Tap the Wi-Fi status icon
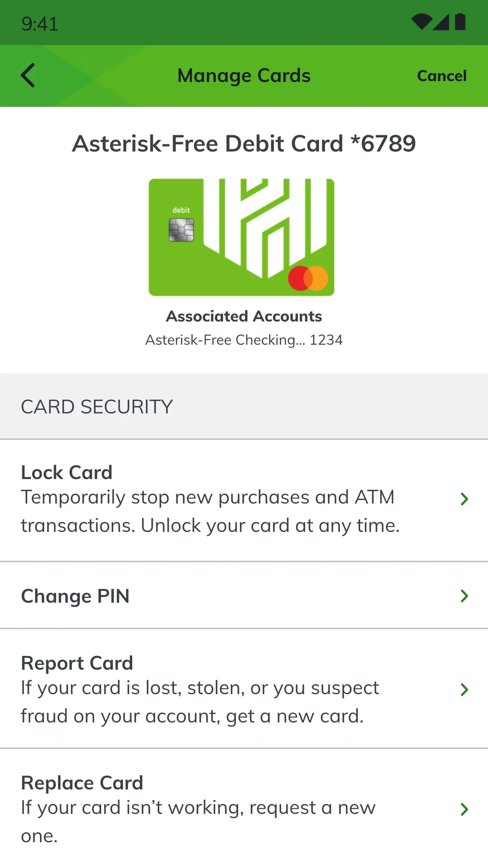 [x=421, y=22]
